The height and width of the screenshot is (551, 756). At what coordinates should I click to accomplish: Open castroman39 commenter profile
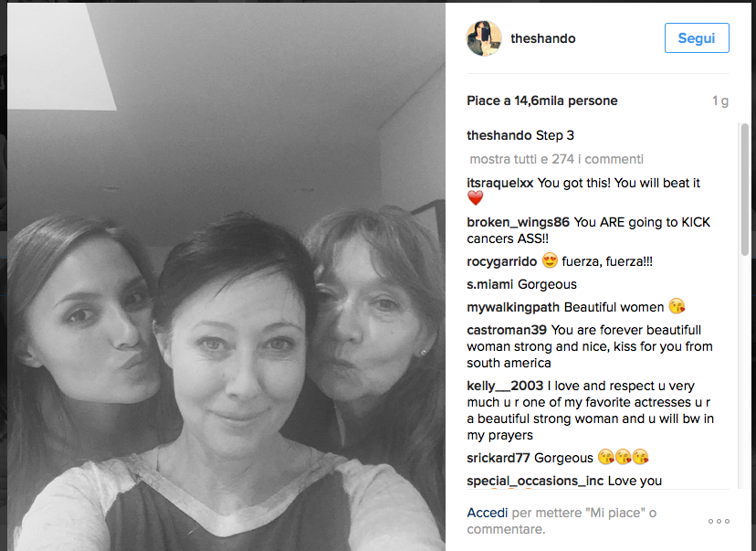point(506,330)
